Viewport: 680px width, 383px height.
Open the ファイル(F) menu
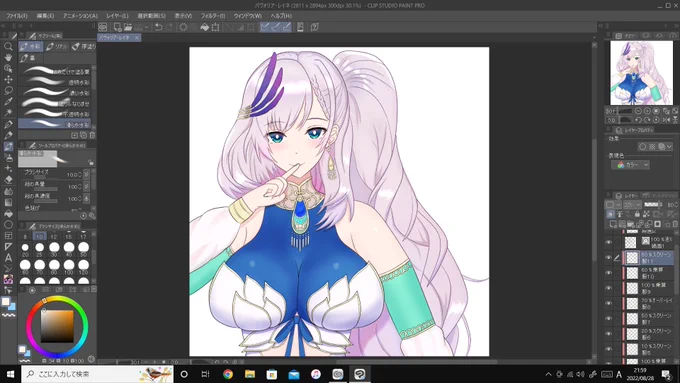tap(16, 16)
